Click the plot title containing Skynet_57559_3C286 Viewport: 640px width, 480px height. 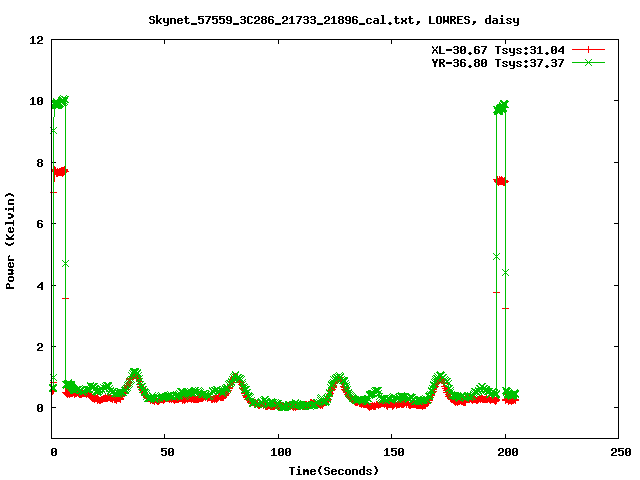(x=333, y=19)
